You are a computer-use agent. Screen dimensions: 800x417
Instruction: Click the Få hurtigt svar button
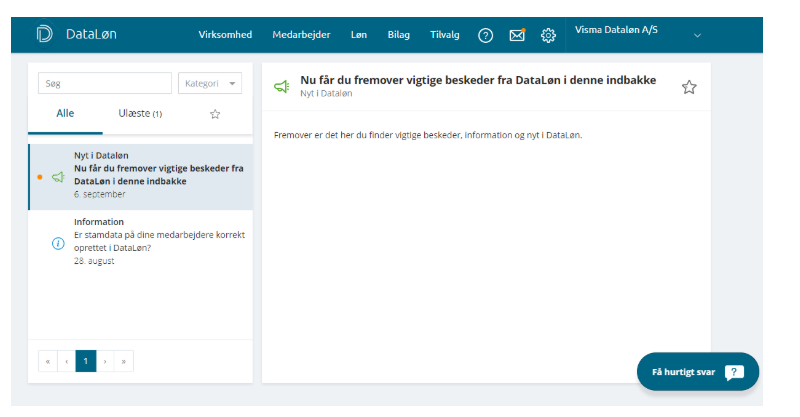point(697,372)
